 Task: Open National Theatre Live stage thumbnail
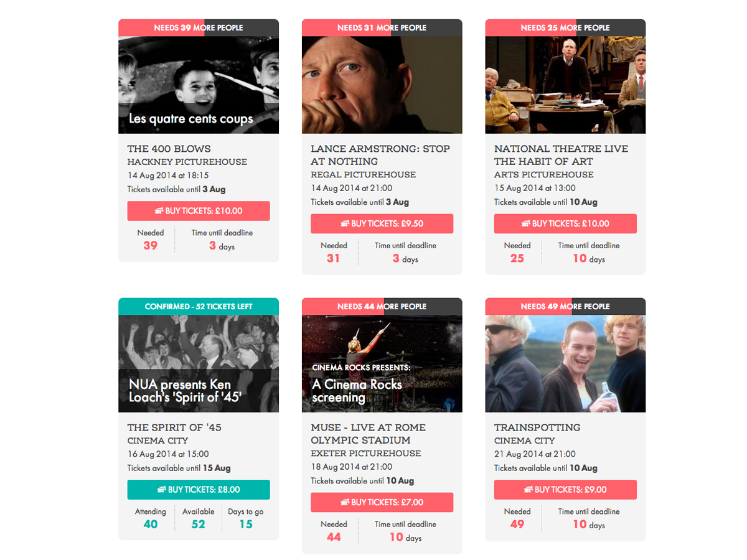point(565,85)
